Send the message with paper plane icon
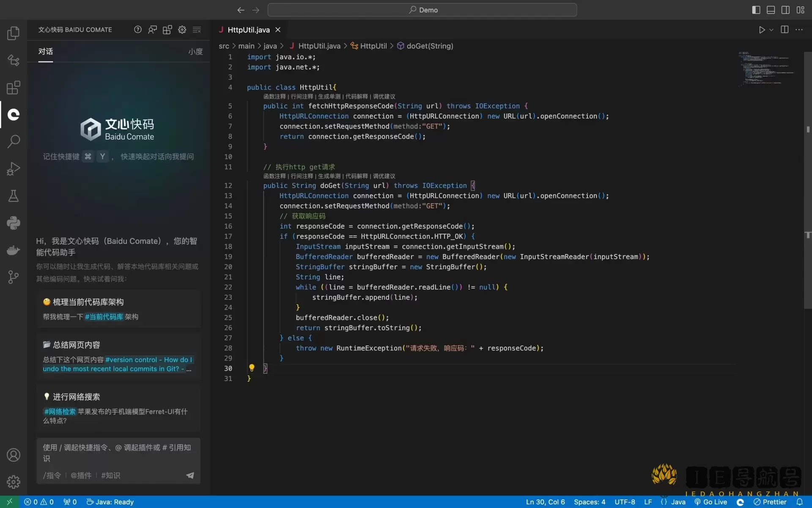This screenshot has width=812, height=508. [190, 475]
